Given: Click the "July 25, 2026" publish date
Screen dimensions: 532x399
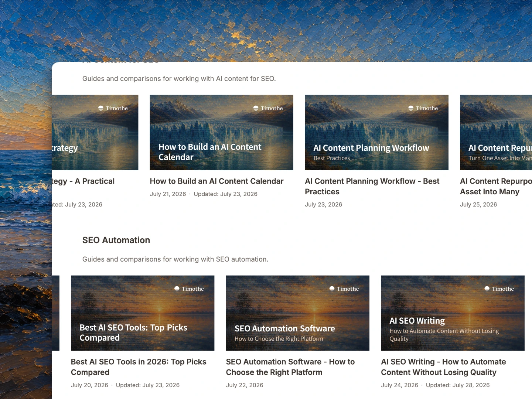Looking at the screenshot, I should [478, 205].
